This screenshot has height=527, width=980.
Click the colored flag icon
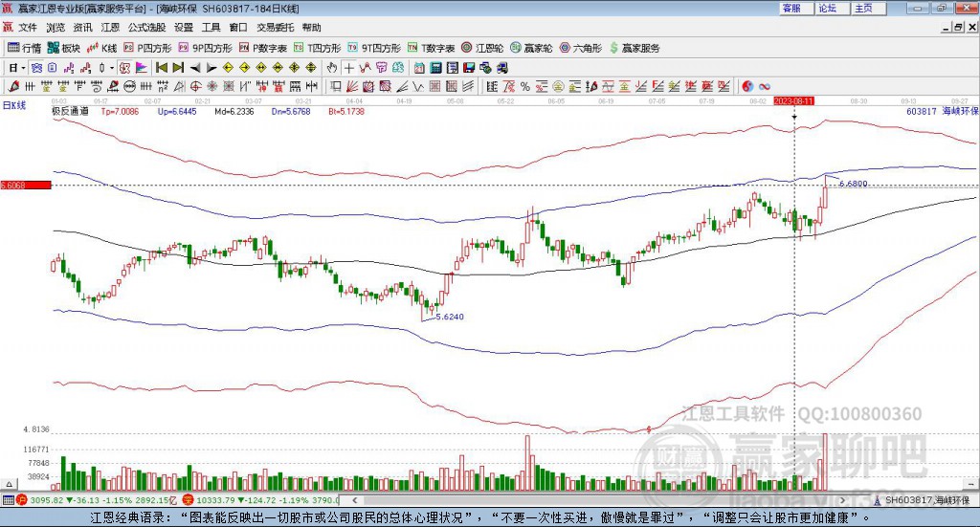[x=142, y=68]
